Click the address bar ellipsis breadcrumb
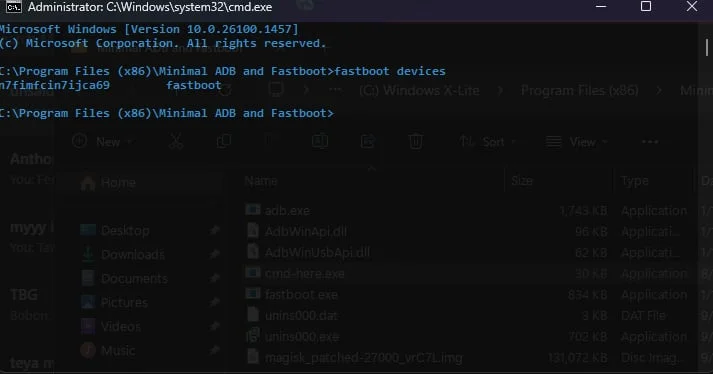 335,90
